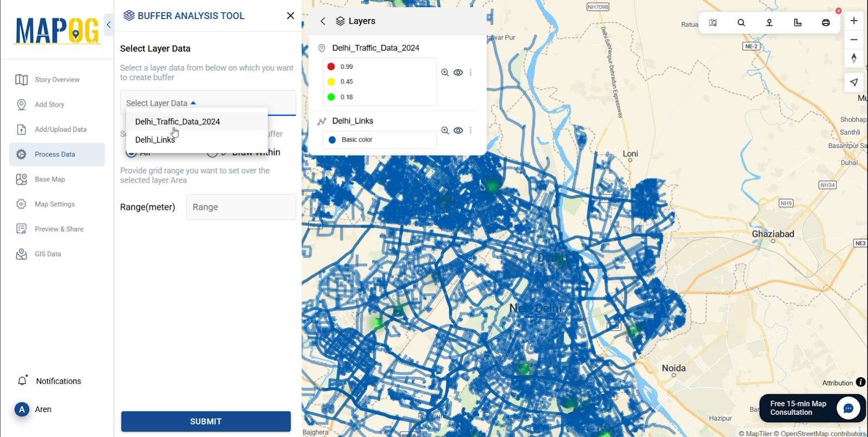
Task: Open the Aren user profile avatar
Action: point(22,409)
